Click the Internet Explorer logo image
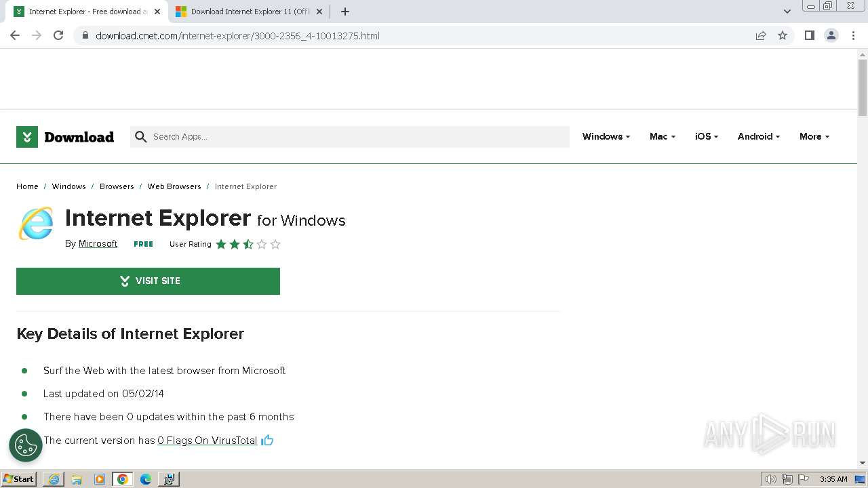868x488 pixels. [x=36, y=224]
